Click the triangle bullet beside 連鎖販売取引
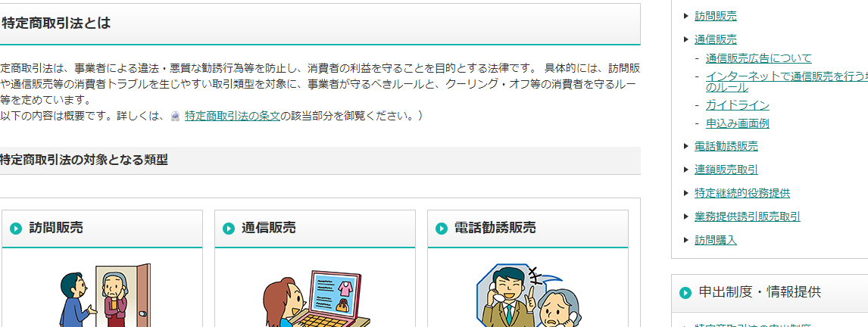The width and height of the screenshot is (868, 327). tap(687, 170)
